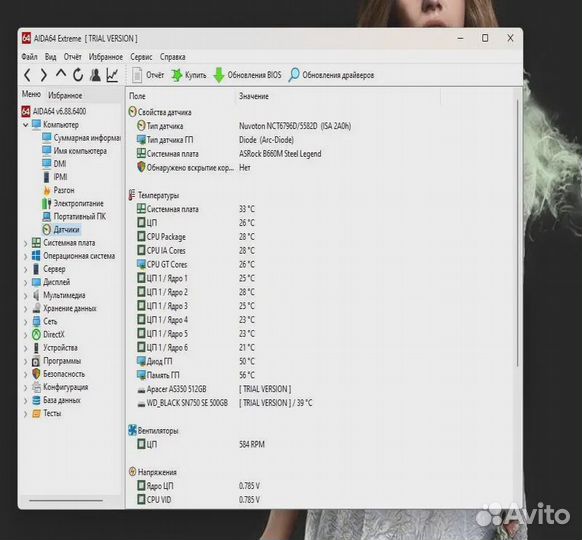Open the user-silhouette toolbar icon
The image size is (582, 540).
(x=95, y=75)
